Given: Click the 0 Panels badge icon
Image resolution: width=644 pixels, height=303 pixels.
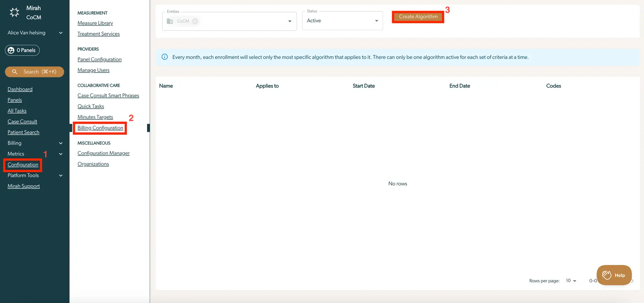Looking at the screenshot, I should (x=11, y=50).
